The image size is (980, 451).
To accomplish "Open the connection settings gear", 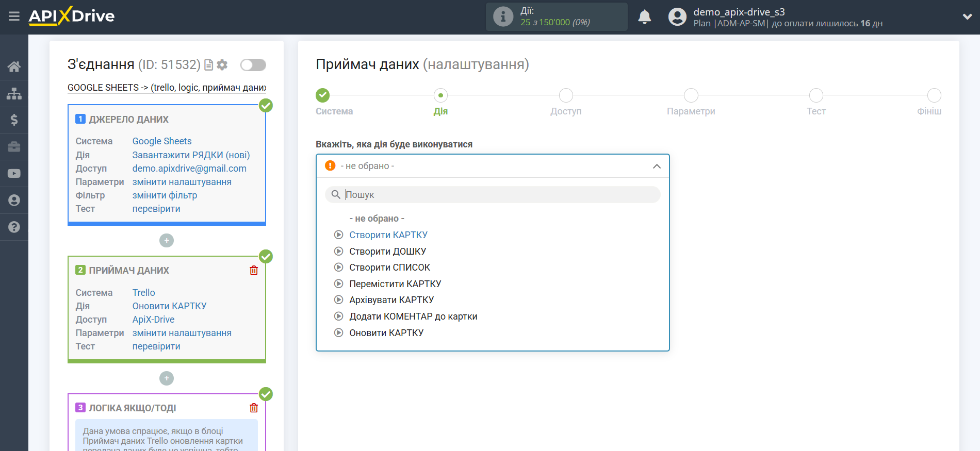I will point(222,65).
